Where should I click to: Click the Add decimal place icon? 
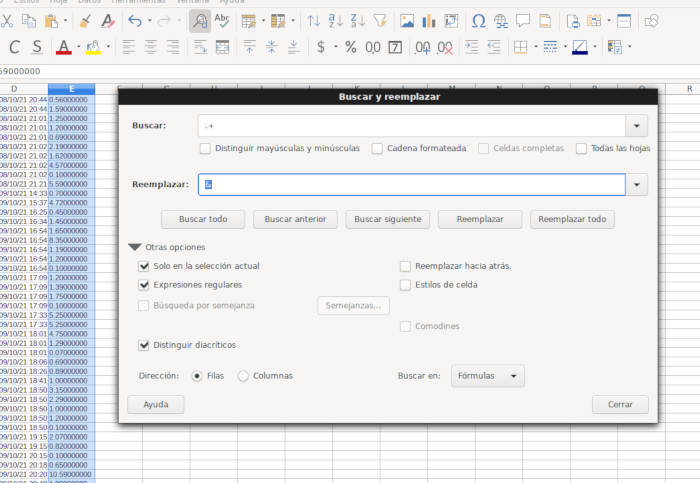coord(422,47)
